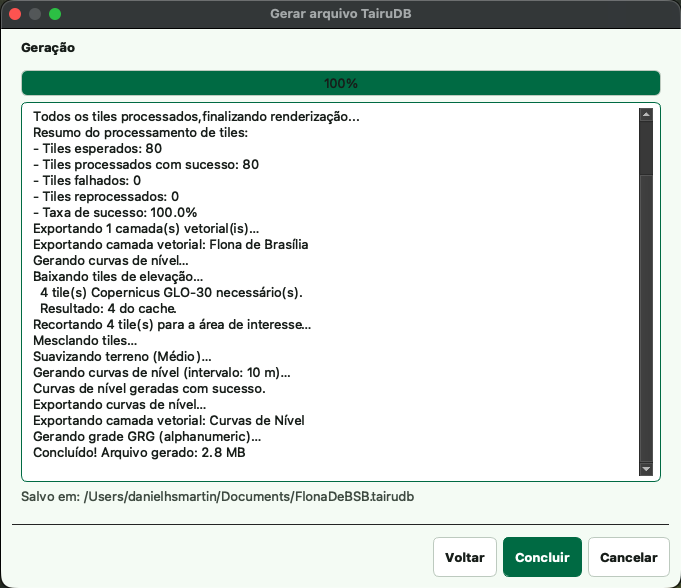Click the grey minimize window button
Viewport: 681px width, 588px height.
35,14
